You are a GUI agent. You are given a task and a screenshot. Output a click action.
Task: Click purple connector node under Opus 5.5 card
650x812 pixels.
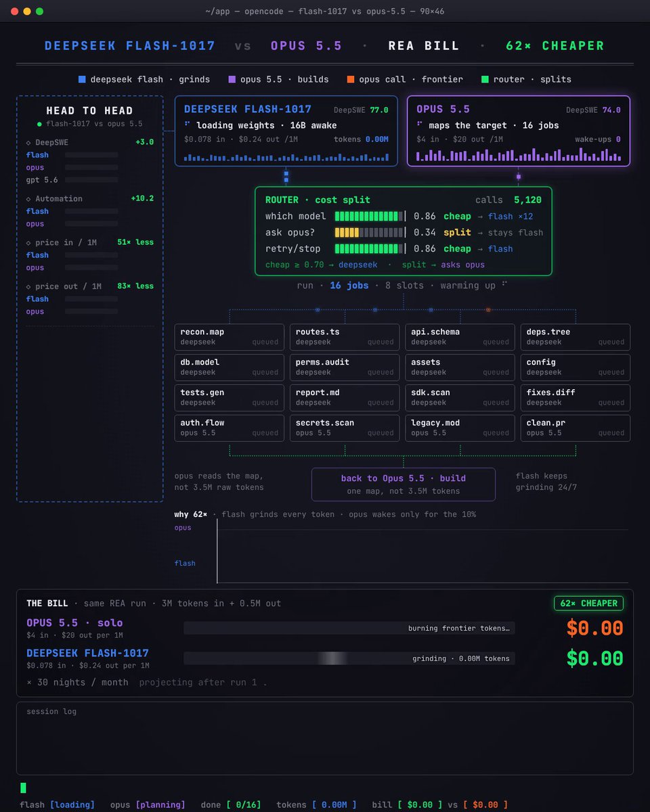point(519,177)
